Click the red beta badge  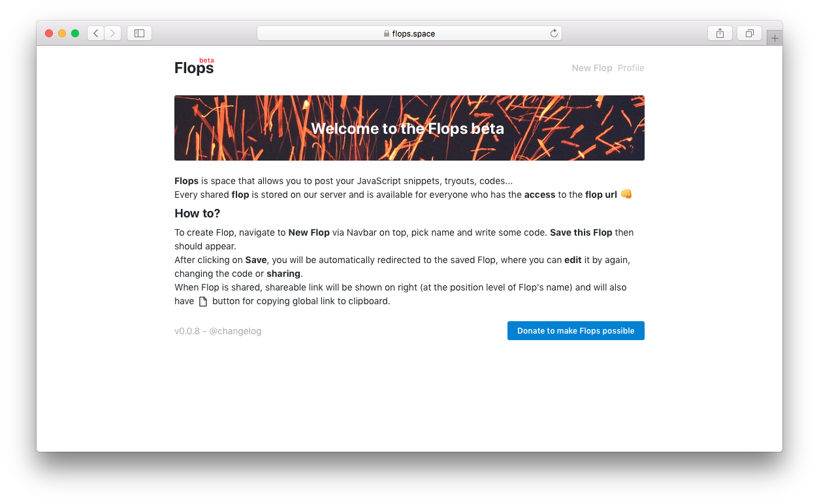point(206,60)
